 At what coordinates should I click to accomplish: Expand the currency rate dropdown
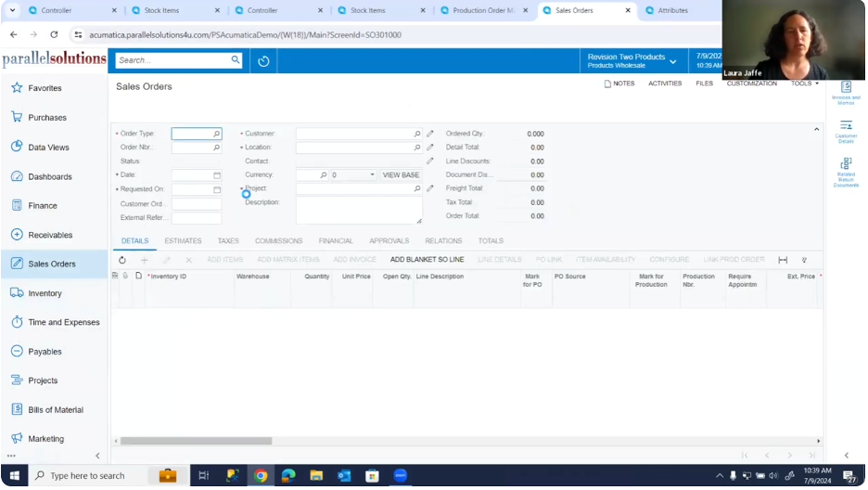(372, 175)
